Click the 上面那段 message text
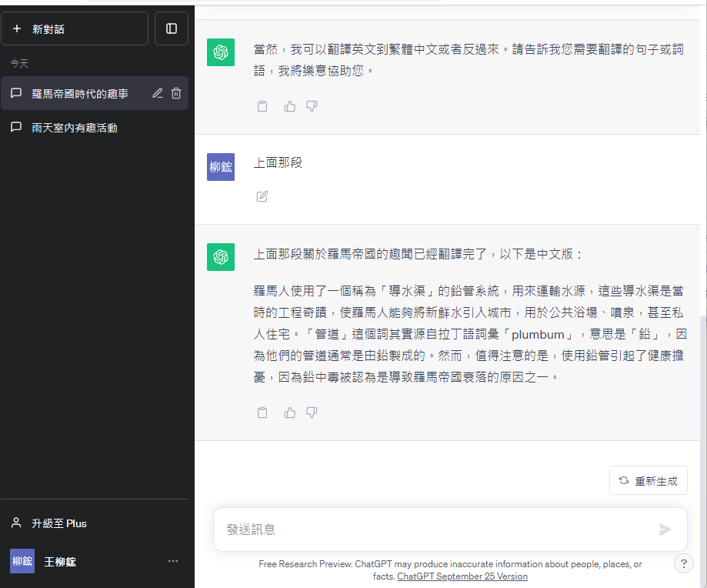The width and height of the screenshot is (707, 588). 278,162
